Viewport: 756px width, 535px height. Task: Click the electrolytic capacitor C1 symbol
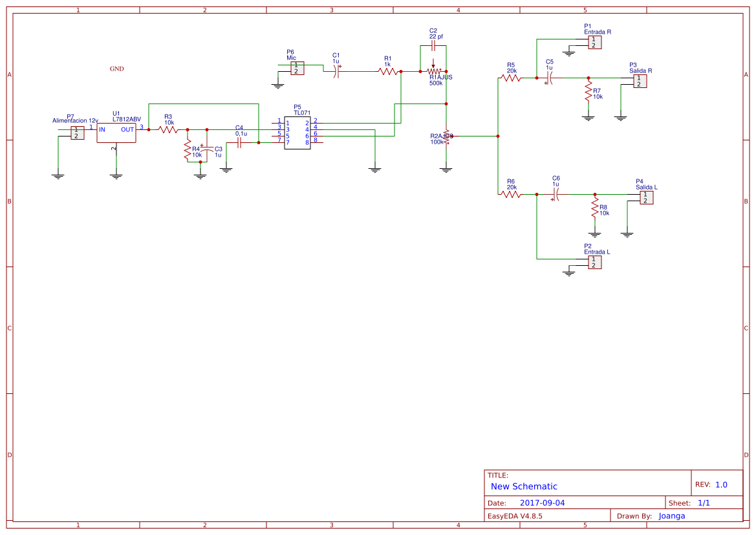click(x=335, y=71)
